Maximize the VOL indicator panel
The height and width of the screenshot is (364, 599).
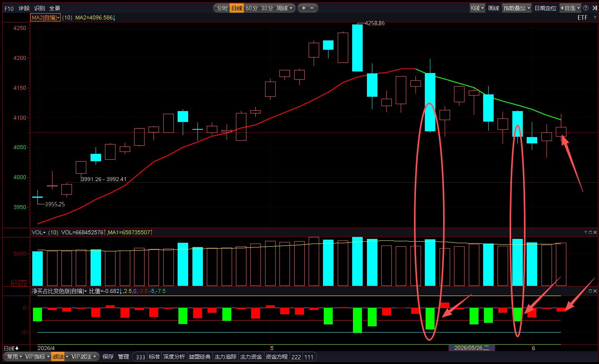[x=590, y=232]
